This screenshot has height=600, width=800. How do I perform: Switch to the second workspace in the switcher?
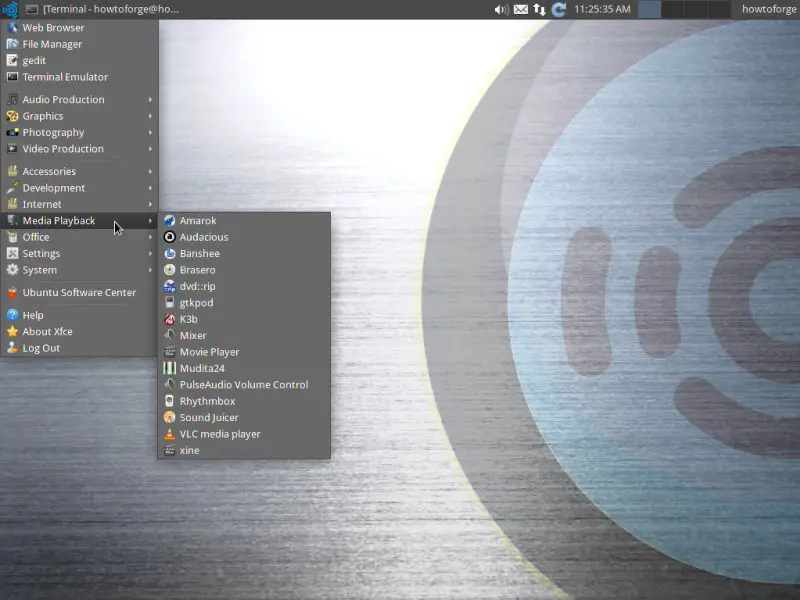[x=672, y=9]
